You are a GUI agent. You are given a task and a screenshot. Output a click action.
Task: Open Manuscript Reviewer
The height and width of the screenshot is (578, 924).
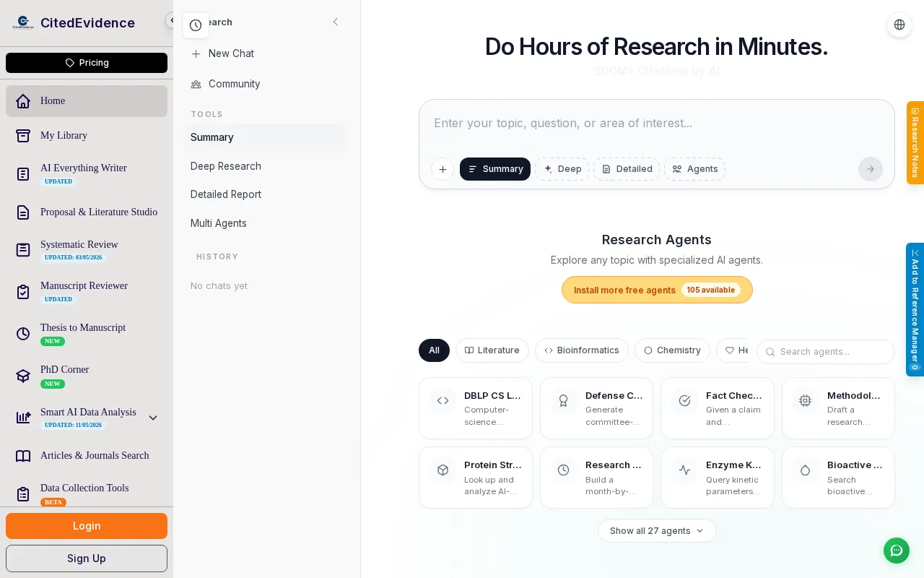click(87, 291)
